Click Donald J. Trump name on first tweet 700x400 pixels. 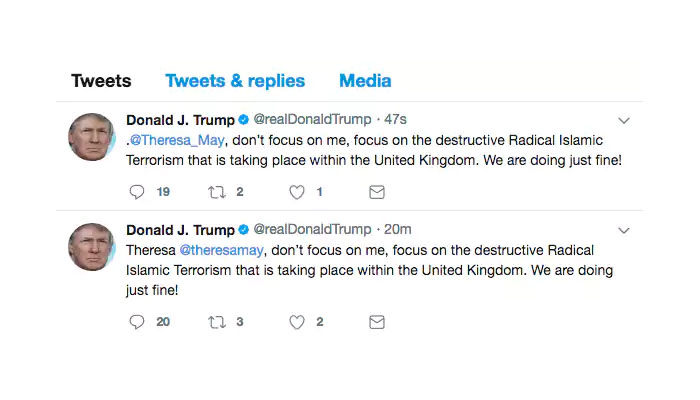[178, 120]
